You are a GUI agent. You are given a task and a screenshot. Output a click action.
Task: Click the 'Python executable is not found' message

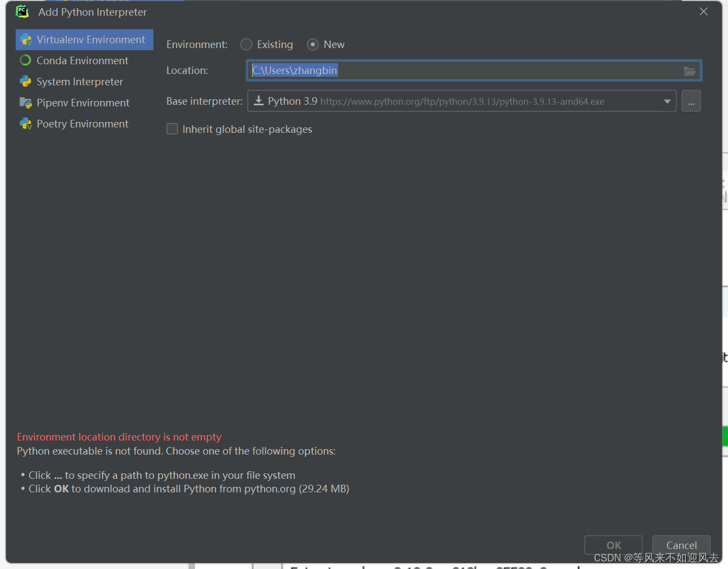pos(176,451)
